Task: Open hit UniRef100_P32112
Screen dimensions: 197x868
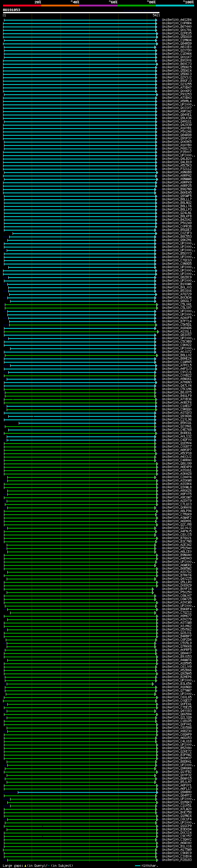Action: click(x=176, y=169)
